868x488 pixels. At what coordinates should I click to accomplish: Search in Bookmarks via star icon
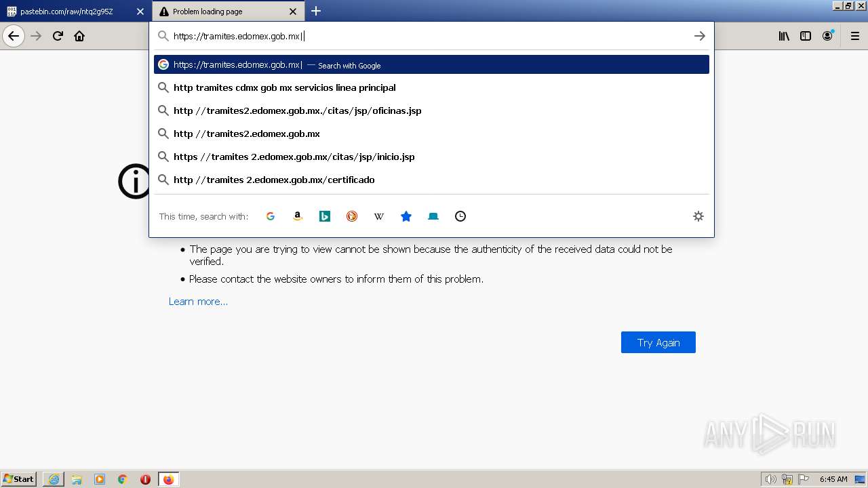click(x=406, y=216)
